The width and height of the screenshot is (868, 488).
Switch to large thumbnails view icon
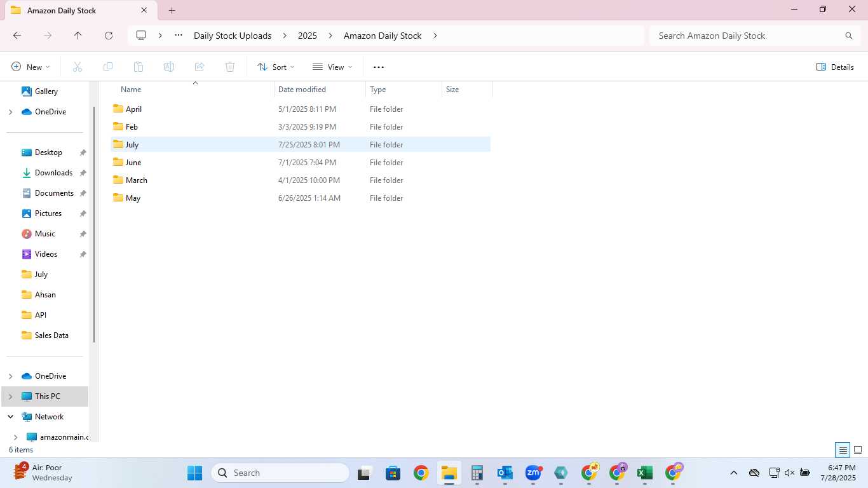(x=858, y=450)
